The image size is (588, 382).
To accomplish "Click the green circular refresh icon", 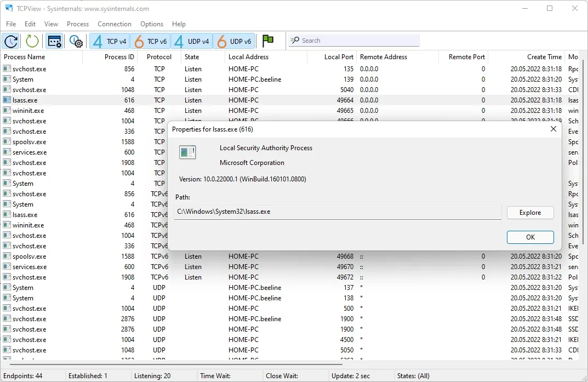I will [32, 41].
